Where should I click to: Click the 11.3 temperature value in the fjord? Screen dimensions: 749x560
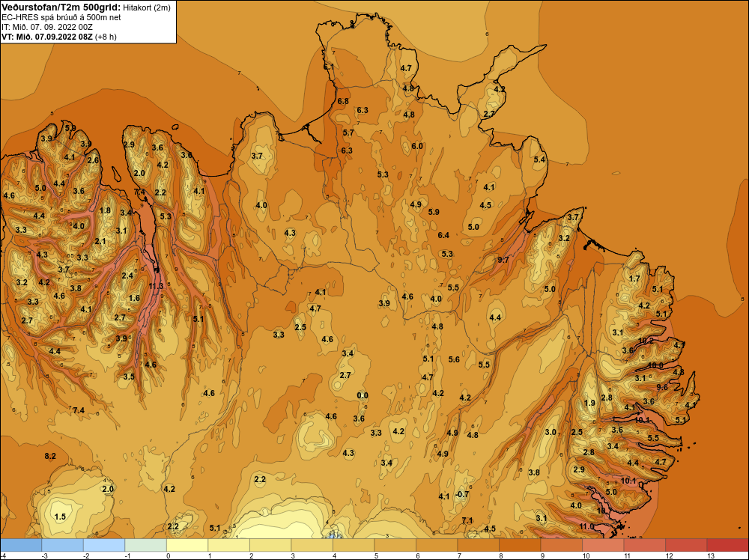(x=156, y=286)
